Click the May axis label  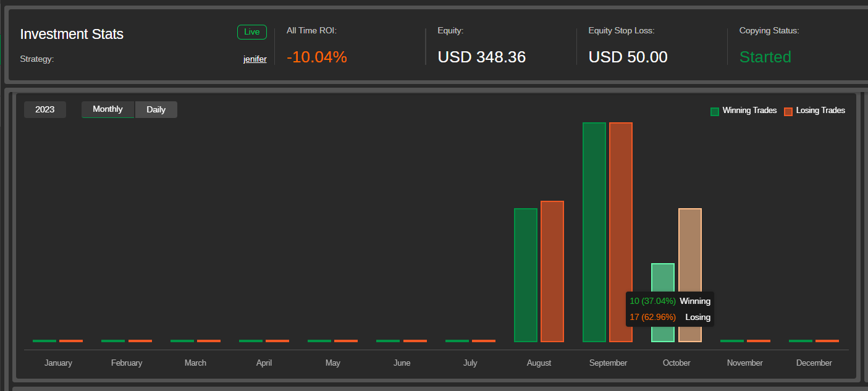[332, 363]
